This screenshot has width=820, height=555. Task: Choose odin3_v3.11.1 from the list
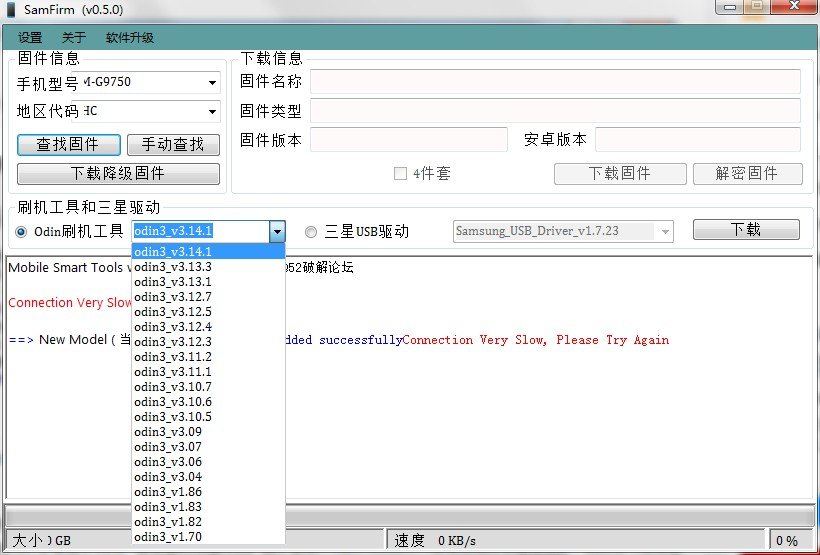[x=208, y=372]
